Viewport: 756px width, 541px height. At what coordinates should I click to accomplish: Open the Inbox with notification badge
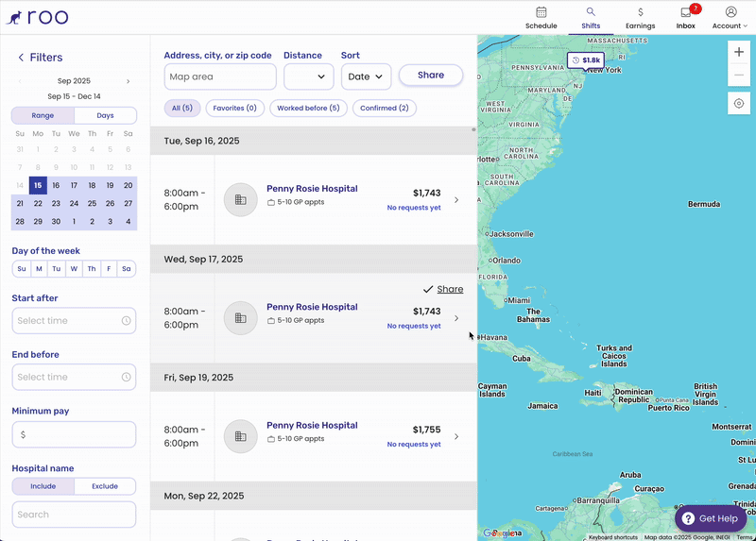[x=686, y=18]
